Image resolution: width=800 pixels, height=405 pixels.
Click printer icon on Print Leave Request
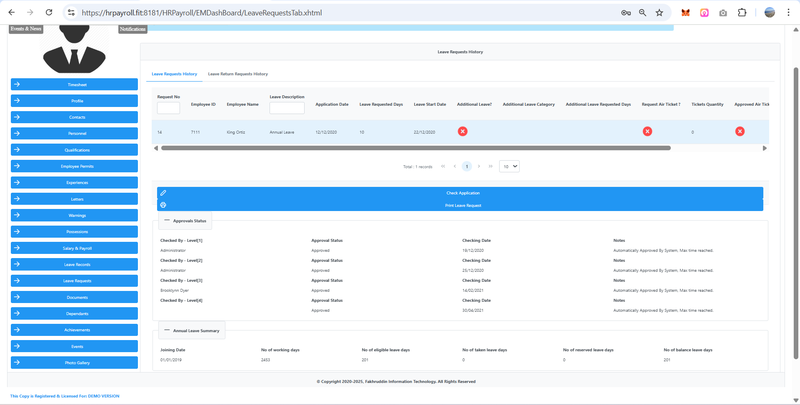(163, 205)
